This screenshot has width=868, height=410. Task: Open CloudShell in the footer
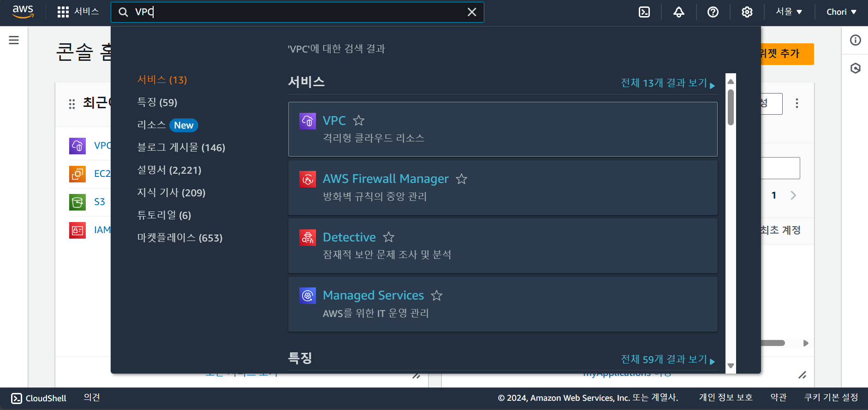(39, 398)
